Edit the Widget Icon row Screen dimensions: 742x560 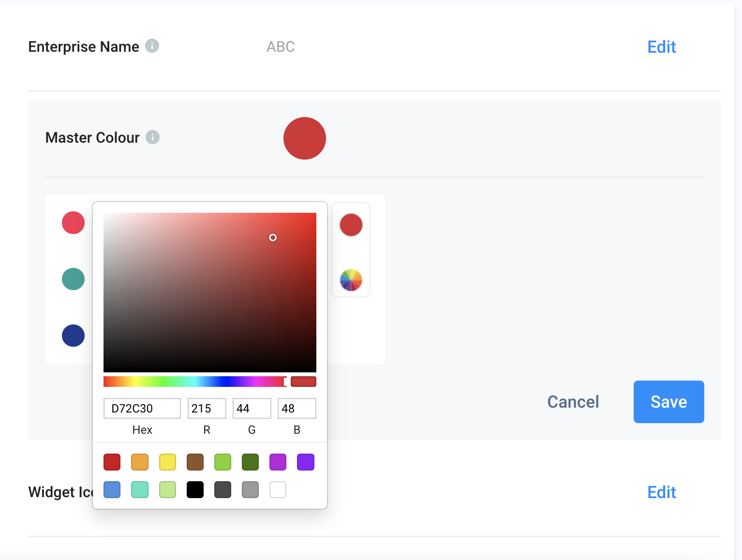(x=662, y=492)
